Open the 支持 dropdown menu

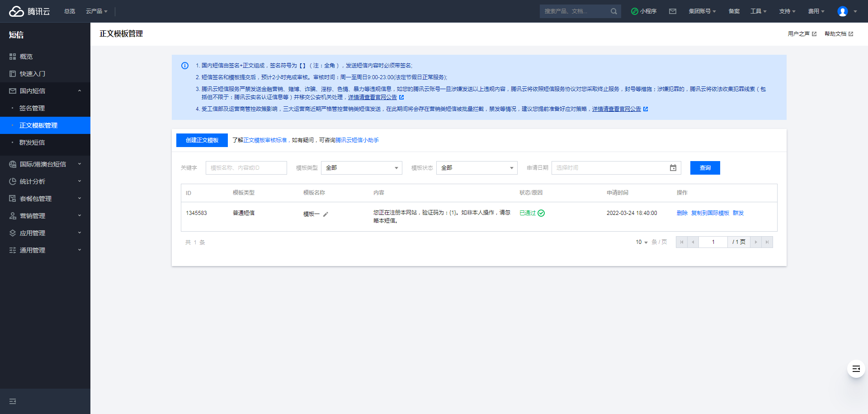[x=787, y=11]
